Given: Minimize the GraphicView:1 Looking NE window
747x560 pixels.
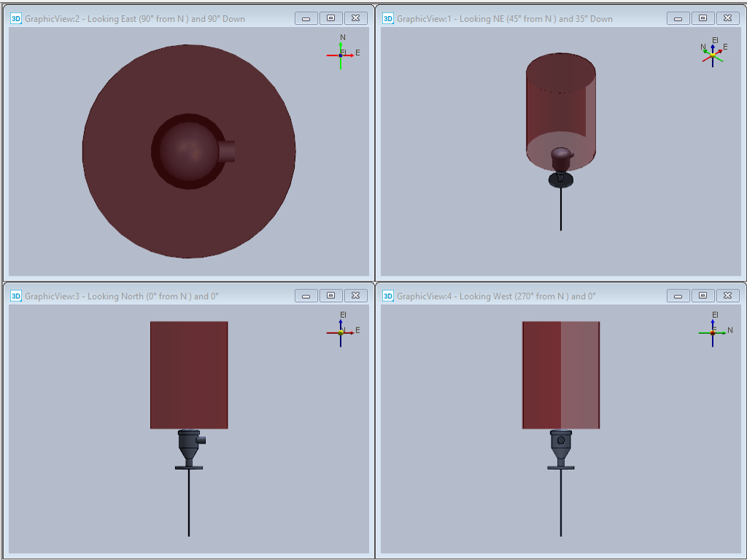Looking at the screenshot, I should [678, 18].
